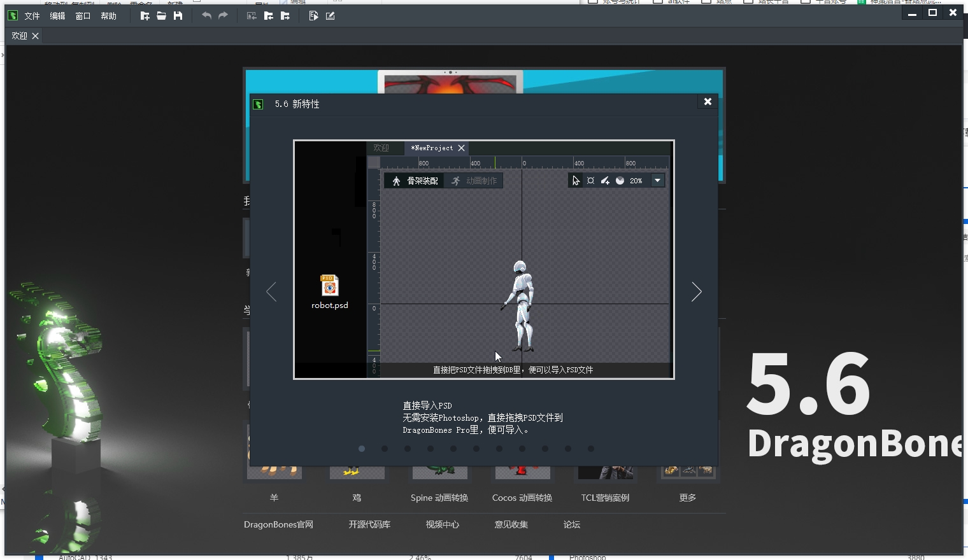
Task: Click the export document toolbar icon
Action: tap(313, 16)
